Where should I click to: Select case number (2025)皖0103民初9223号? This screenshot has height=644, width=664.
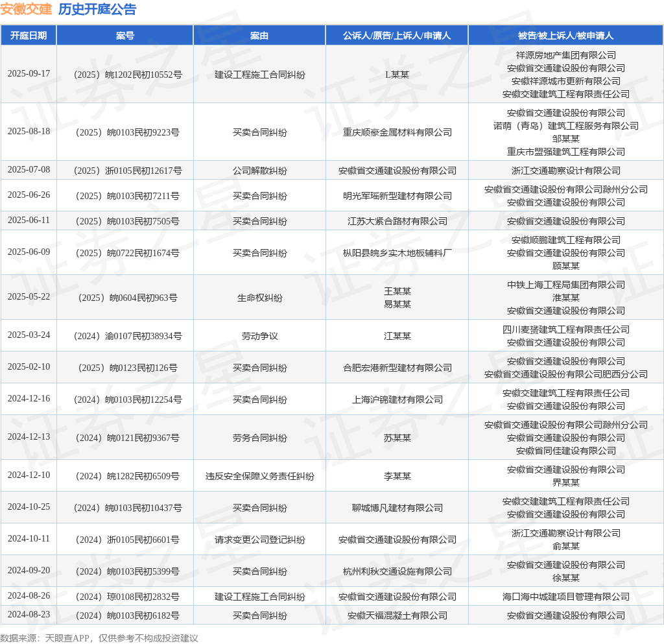tap(128, 132)
